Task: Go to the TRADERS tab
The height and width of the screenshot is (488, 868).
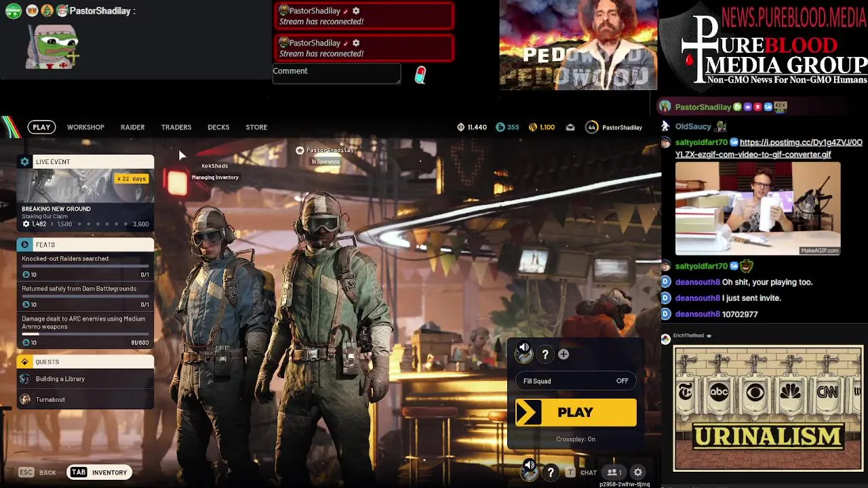Action: [x=176, y=127]
